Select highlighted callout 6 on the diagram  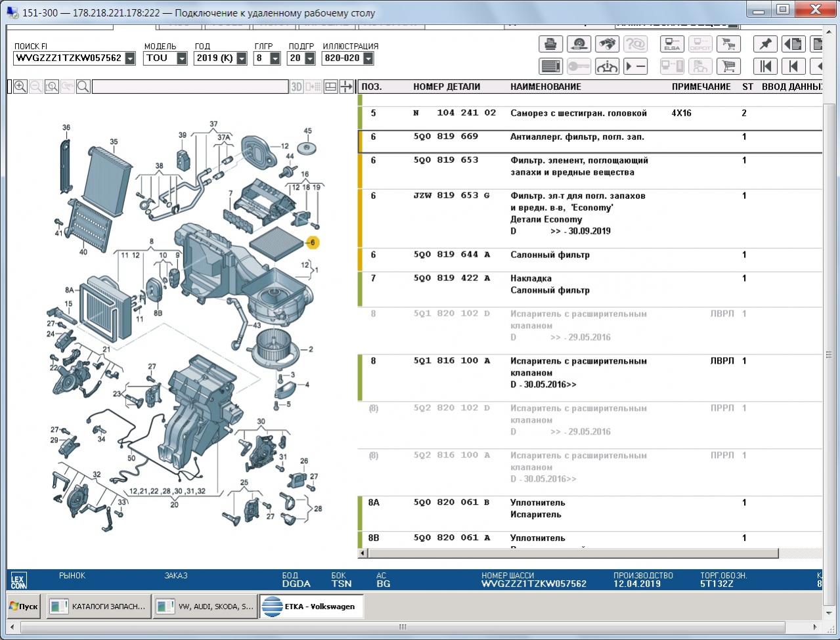pyautogui.click(x=313, y=242)
